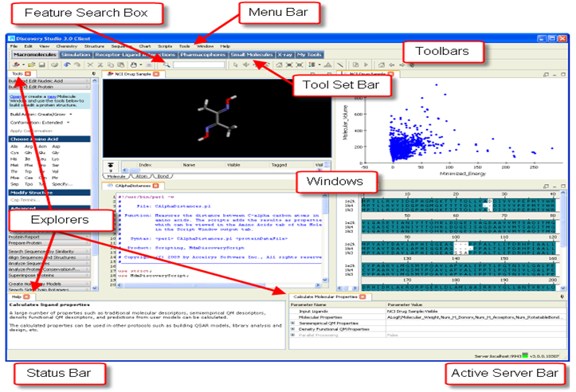Click the display style color icon

tap(312, 65)
